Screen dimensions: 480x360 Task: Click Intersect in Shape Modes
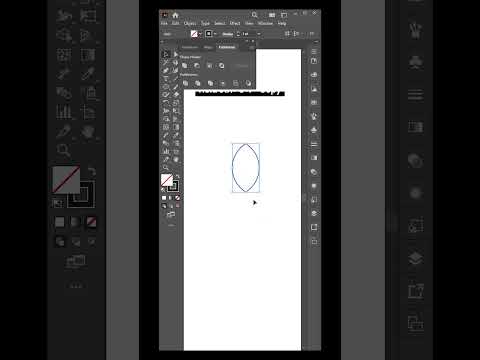pyautogui.click(x=209, y=66)
